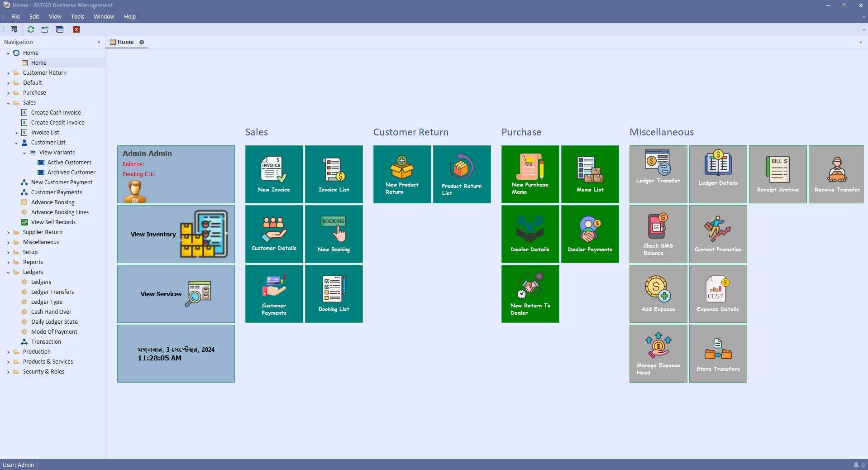Open the Tools menu
This screenshot has height=470, width=868.
coord(77,16)
